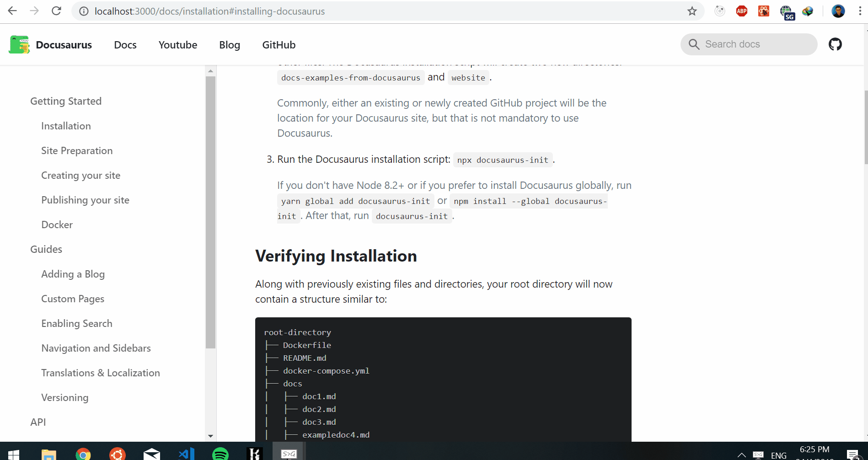
Task: Click the sidebar scrollbar down arrow
Action: coord(210,436)
